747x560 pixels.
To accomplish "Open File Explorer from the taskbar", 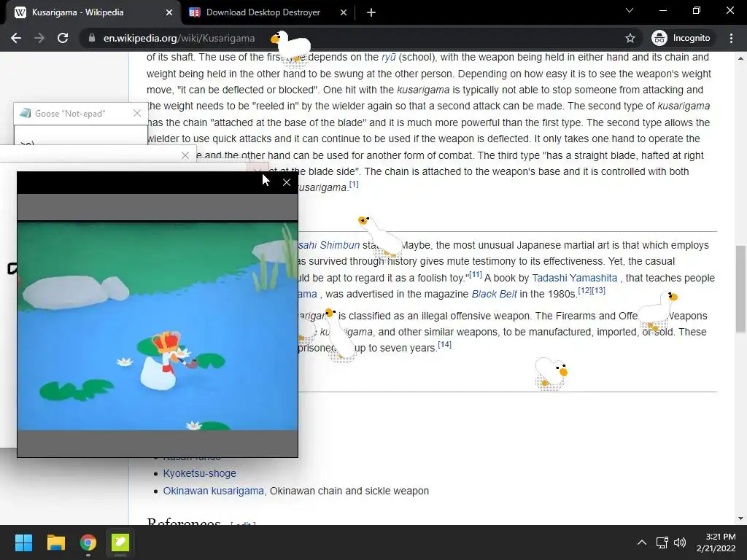I will [x=55, y=542].
